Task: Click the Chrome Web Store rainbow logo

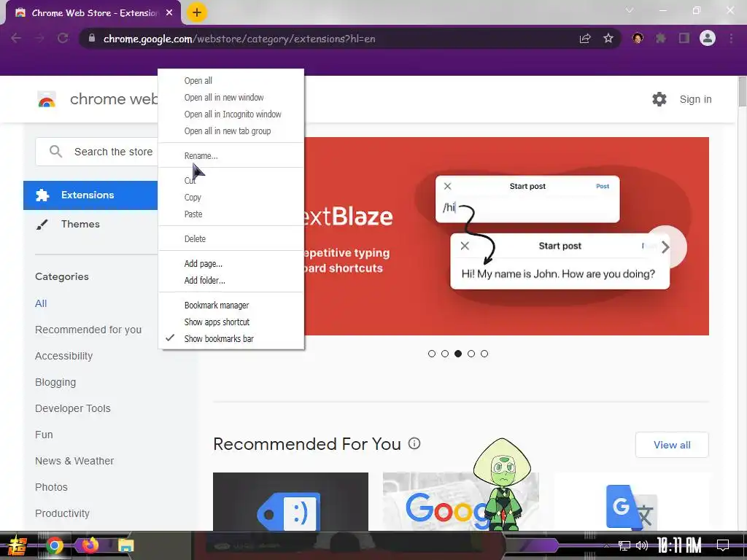Action: click(x=47, y=99)
